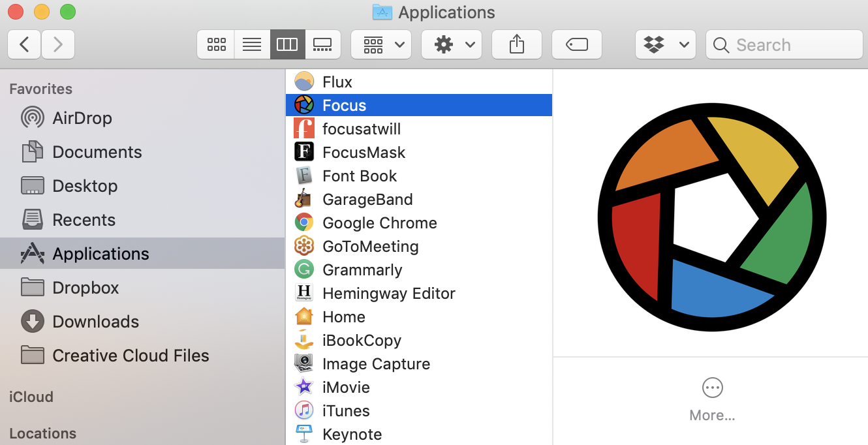Click the iMovie star icon

point(304,387)
